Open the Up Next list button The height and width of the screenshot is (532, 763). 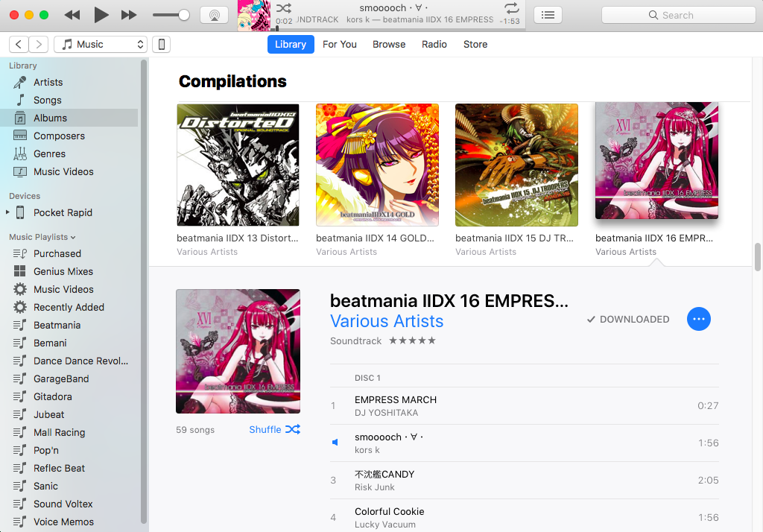[x=548, y=15]
